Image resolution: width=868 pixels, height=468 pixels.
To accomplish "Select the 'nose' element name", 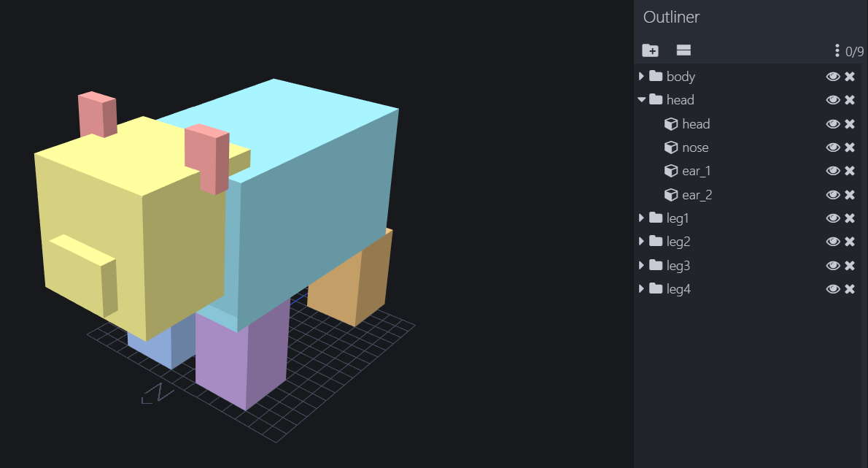I will [x=695, y=148].
